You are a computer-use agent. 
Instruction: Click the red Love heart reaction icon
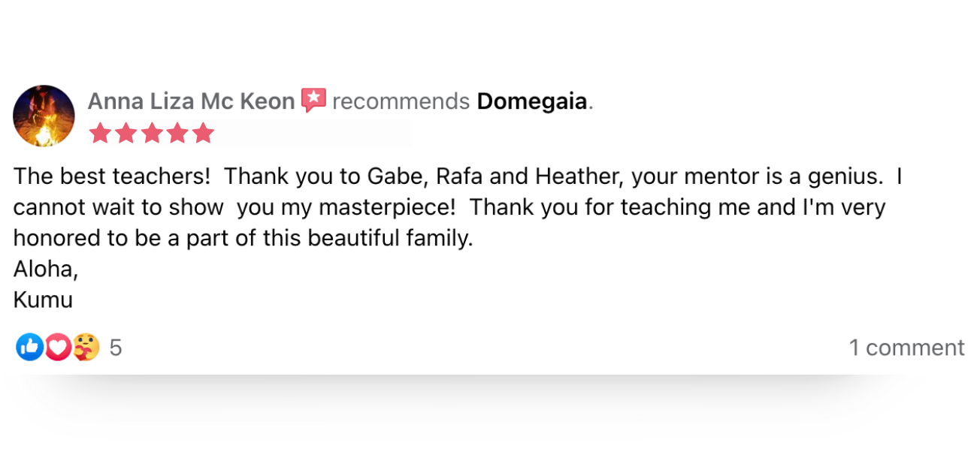[x=58, y=347]
